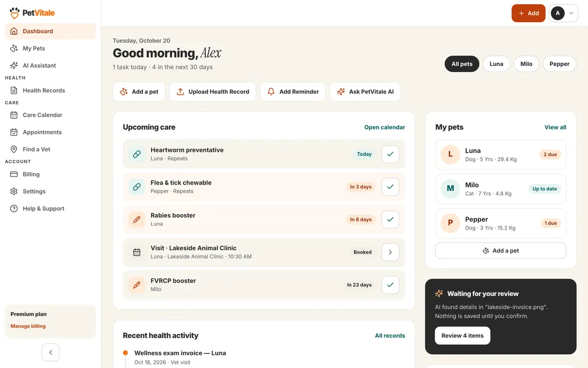Open Pepper's pet card
This screenshot has height=368, width=588.
click(x=501, y=223)
